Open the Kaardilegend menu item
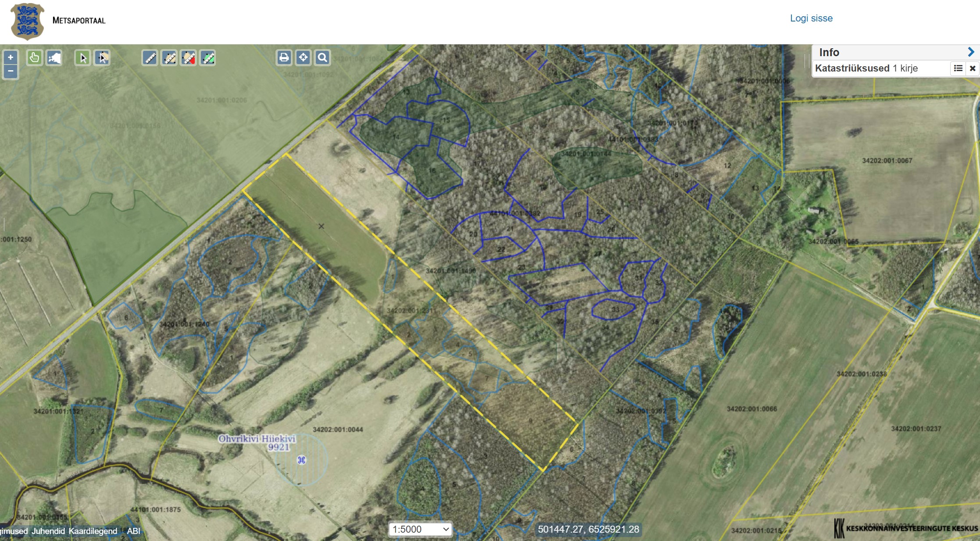 (93, 531)
